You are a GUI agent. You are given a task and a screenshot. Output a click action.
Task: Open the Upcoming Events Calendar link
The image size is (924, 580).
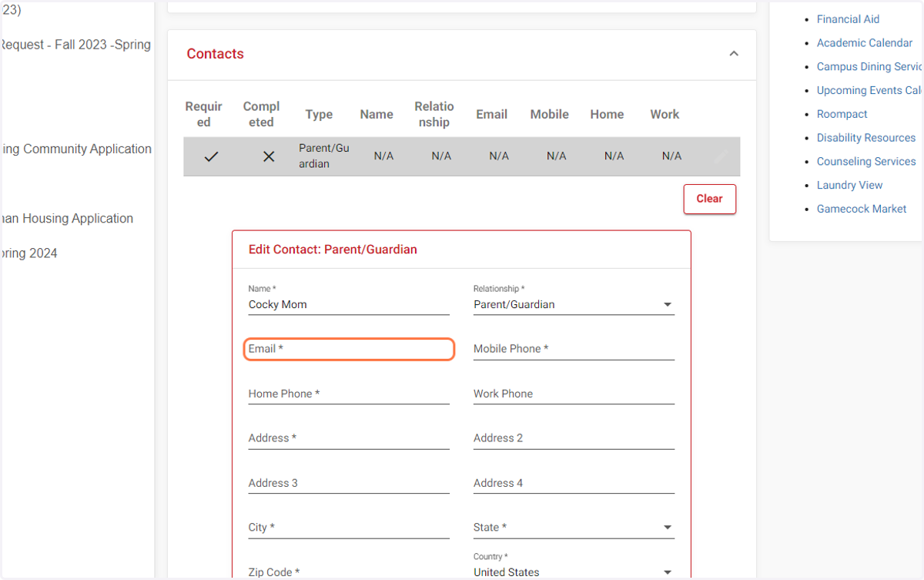[x=869, y=90]
